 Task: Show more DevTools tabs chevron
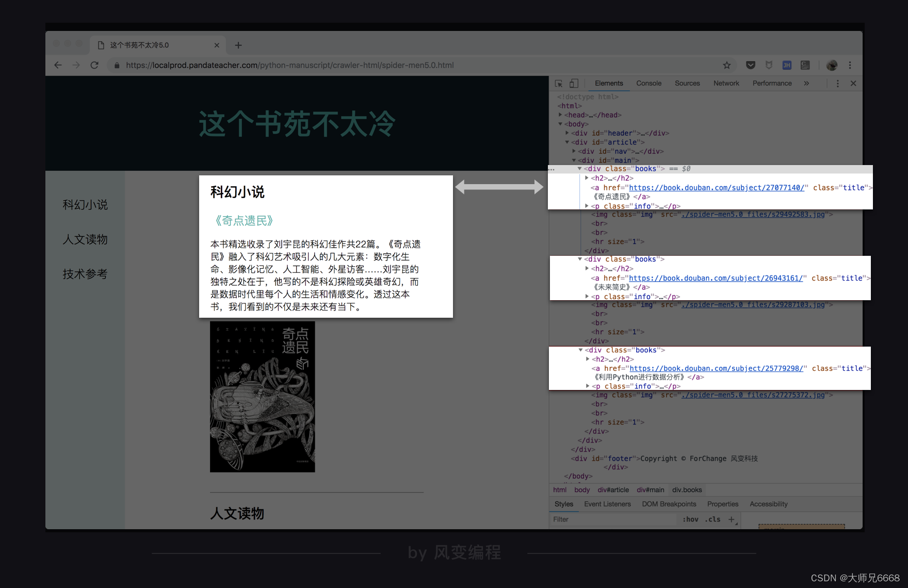click(806, 83)
